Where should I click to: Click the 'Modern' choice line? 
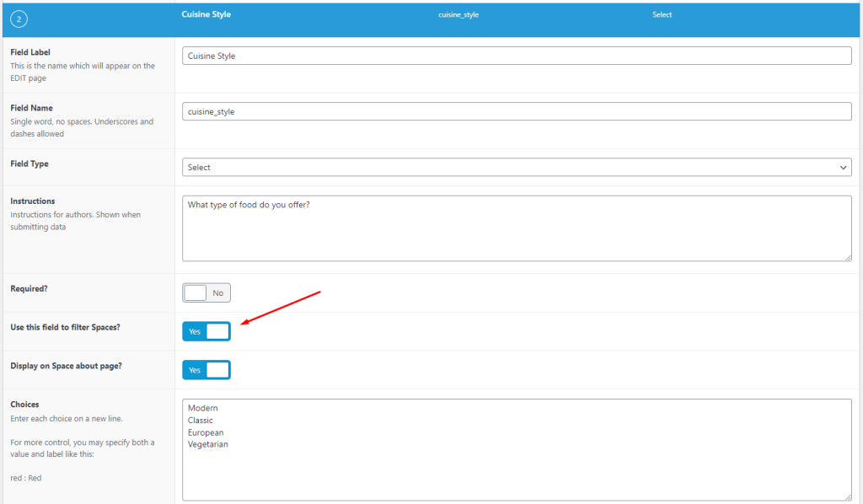[202, 408]
